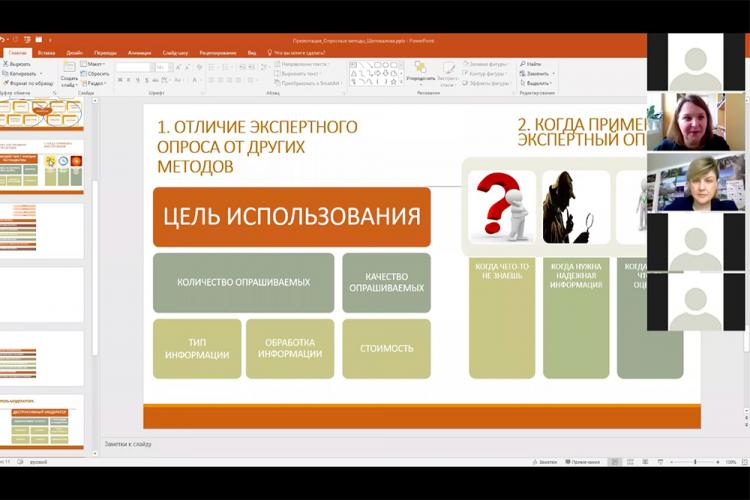Click bulleted list button
This screenshot has height=500, width=750.
(213, 67)
